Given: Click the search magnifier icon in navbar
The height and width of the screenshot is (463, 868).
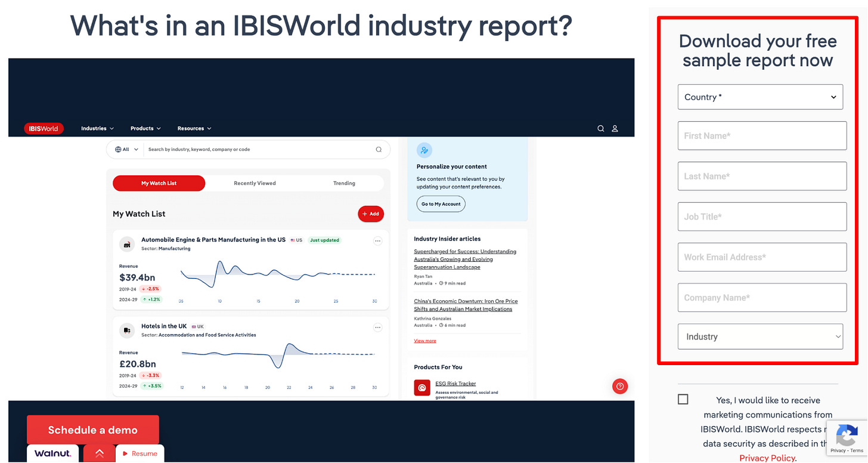Looking at the screenshot, I should click(x=601, y=128).
